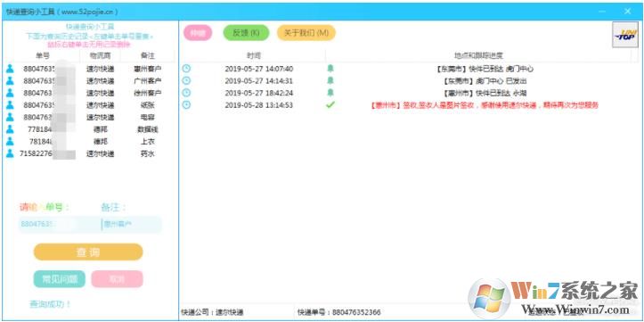Click the 德邦 courier cell in 数据线 row
Viewport: 644px width, 322px height.
tap(101, 129)
